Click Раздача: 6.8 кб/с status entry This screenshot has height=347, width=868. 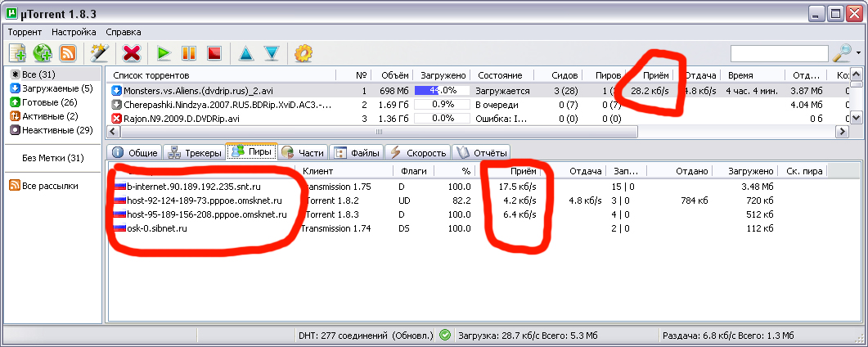point(727,336)
